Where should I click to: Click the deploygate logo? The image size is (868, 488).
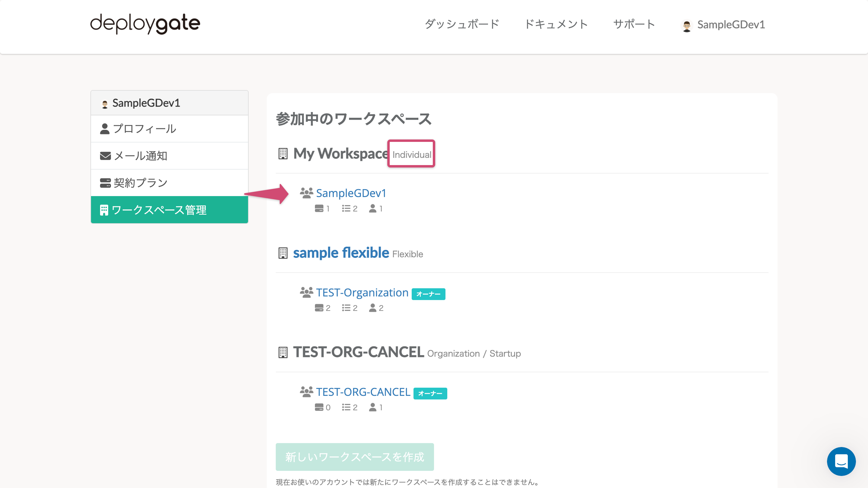145,23
